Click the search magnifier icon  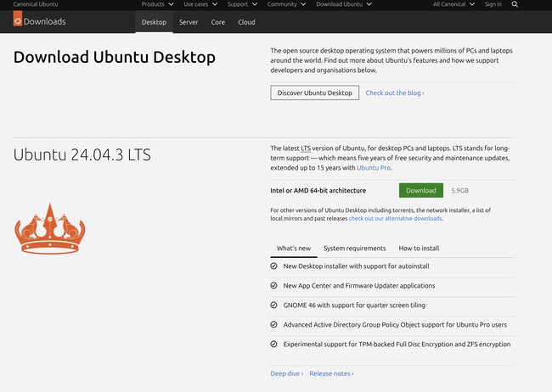pos(538,4)
